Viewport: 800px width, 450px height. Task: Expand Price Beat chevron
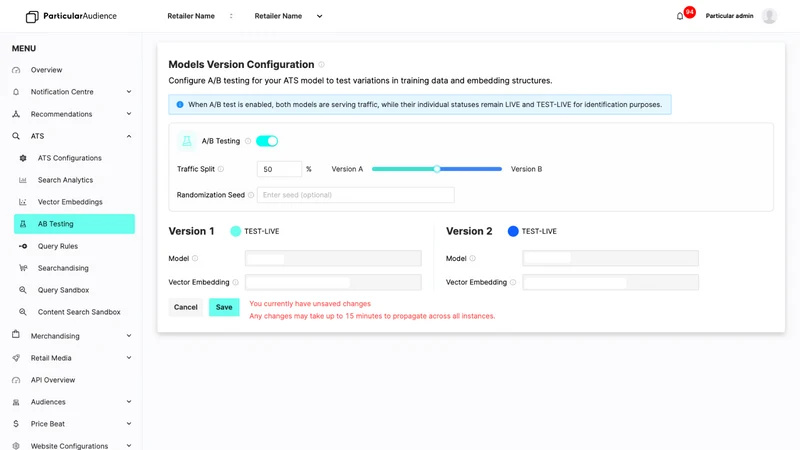(x=129, y=423)
